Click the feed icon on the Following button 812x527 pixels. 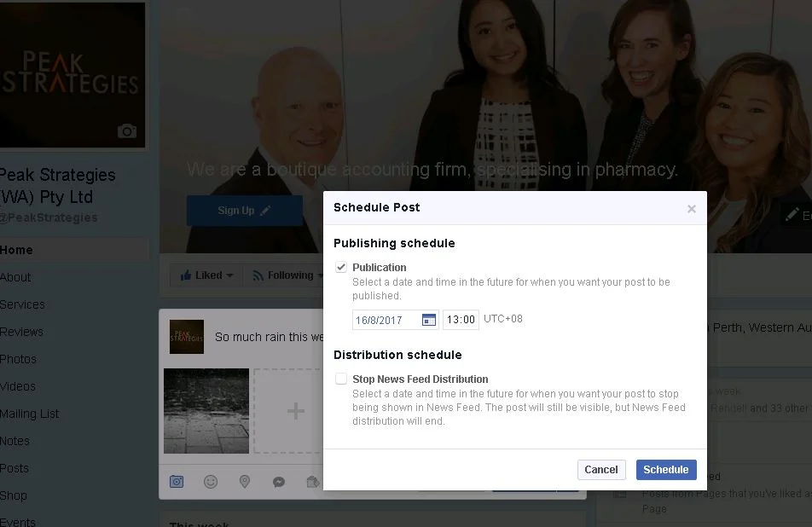258,276
